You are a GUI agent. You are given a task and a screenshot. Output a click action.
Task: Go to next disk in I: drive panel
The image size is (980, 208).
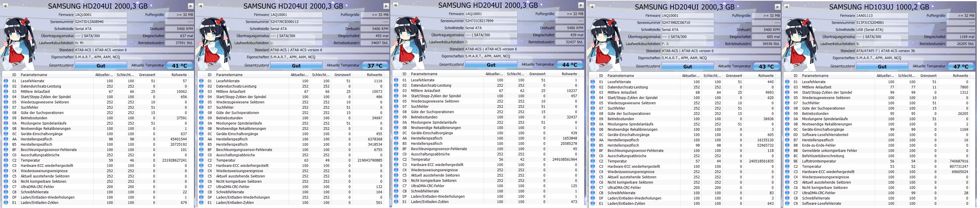(581, 5)
